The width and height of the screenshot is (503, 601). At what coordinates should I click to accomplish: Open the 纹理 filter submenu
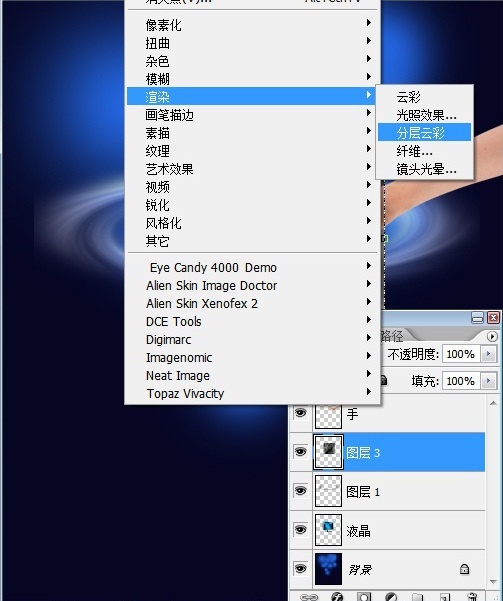click(x=253, y=151)
